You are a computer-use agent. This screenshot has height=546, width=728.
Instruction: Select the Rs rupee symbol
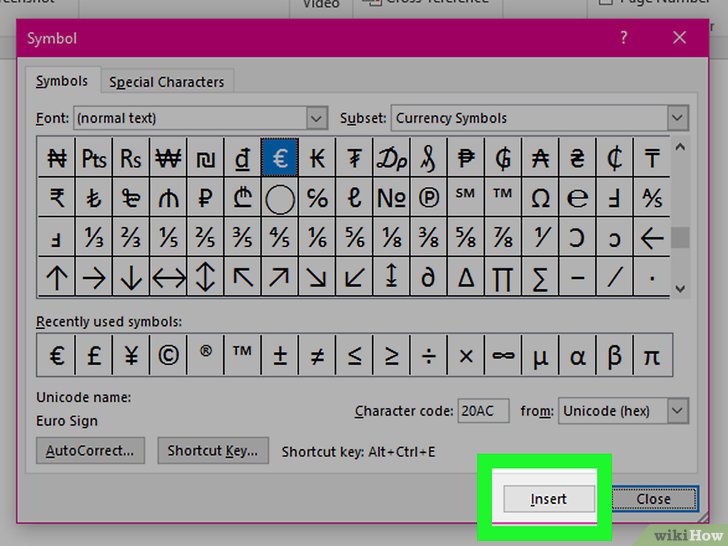tap(131, 158)
